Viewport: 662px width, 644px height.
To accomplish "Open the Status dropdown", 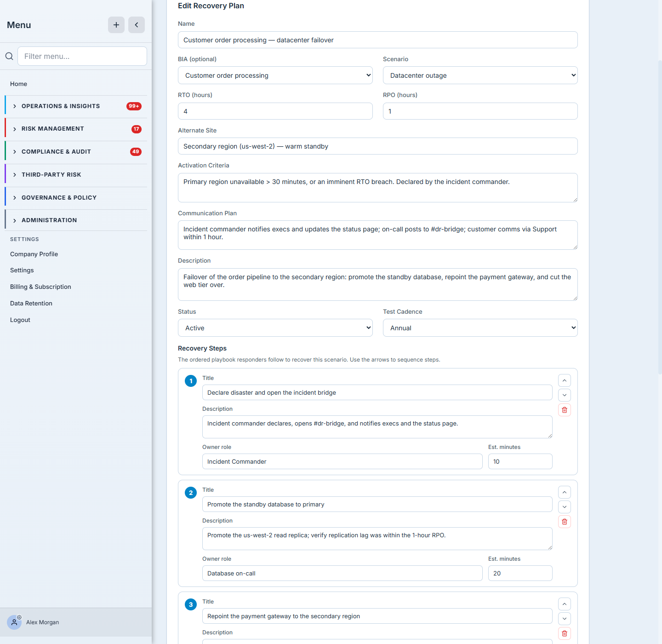I will 275,328.
